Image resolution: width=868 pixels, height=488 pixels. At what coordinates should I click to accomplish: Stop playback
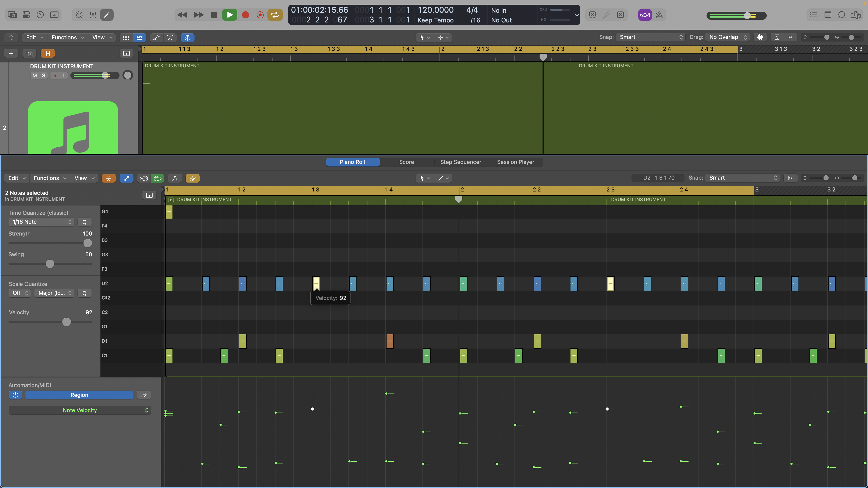click(214, 15)
